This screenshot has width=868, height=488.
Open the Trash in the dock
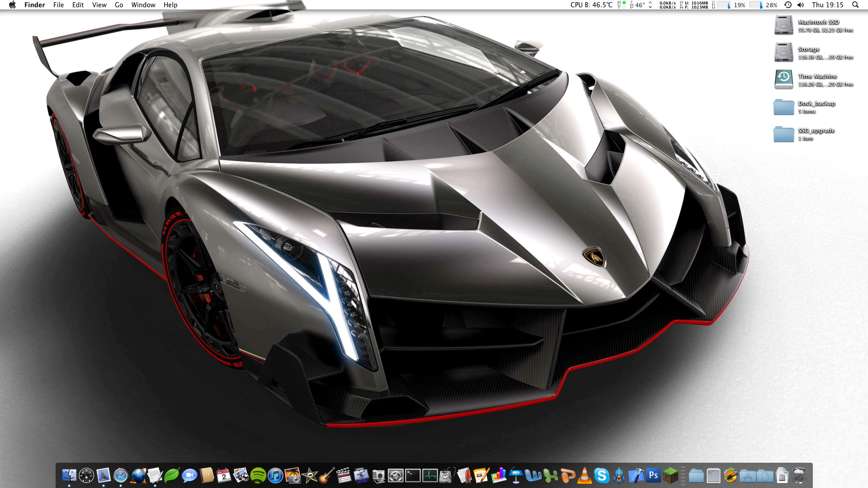(799, 475)
